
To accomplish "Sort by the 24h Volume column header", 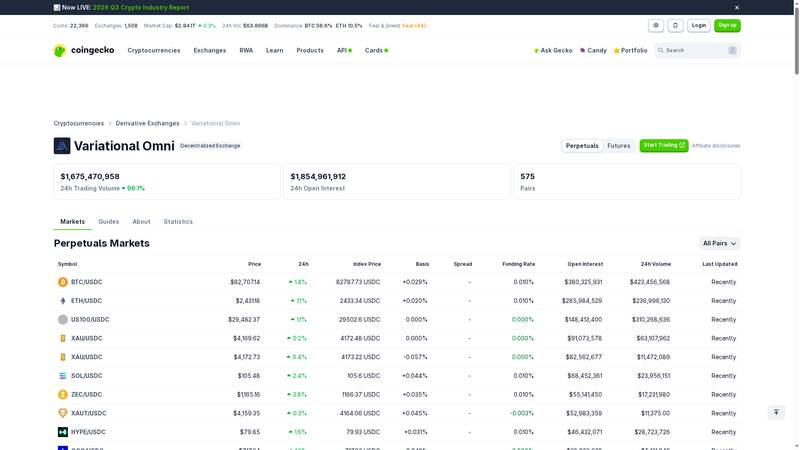I will click(x=656, y=264).
